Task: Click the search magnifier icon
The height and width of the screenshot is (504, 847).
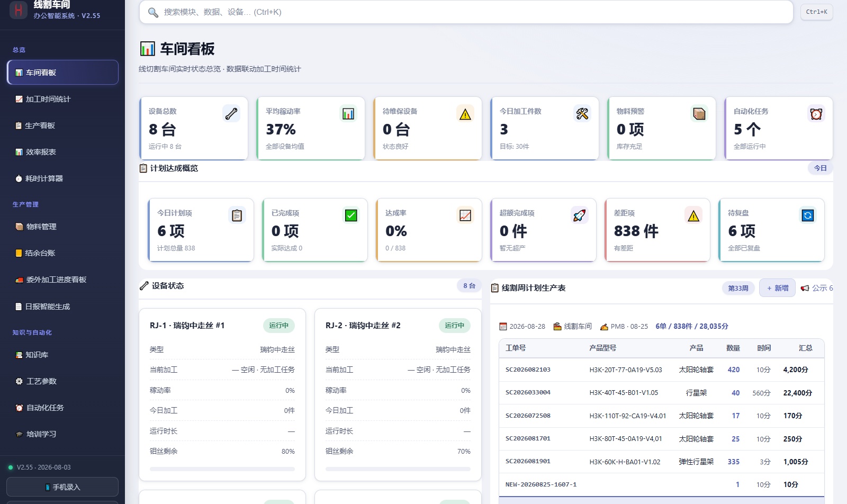Action: coord(153,12)
